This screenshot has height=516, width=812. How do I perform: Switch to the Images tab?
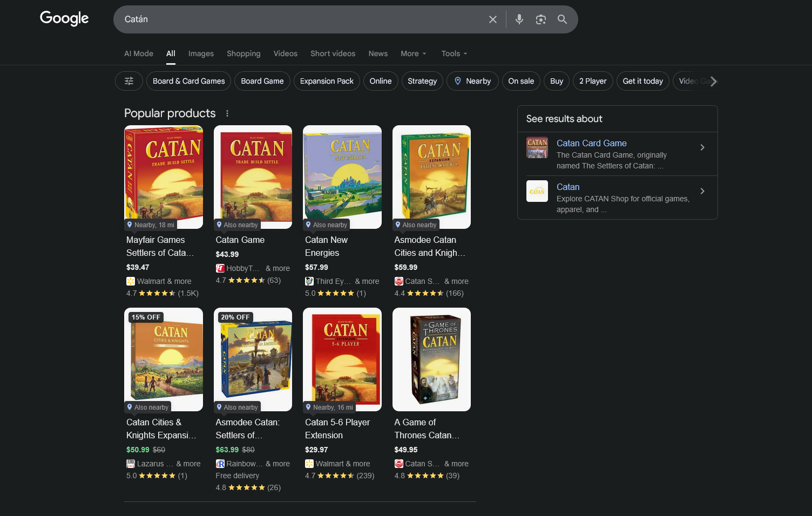pyautogui.click(x=201, y=53)
